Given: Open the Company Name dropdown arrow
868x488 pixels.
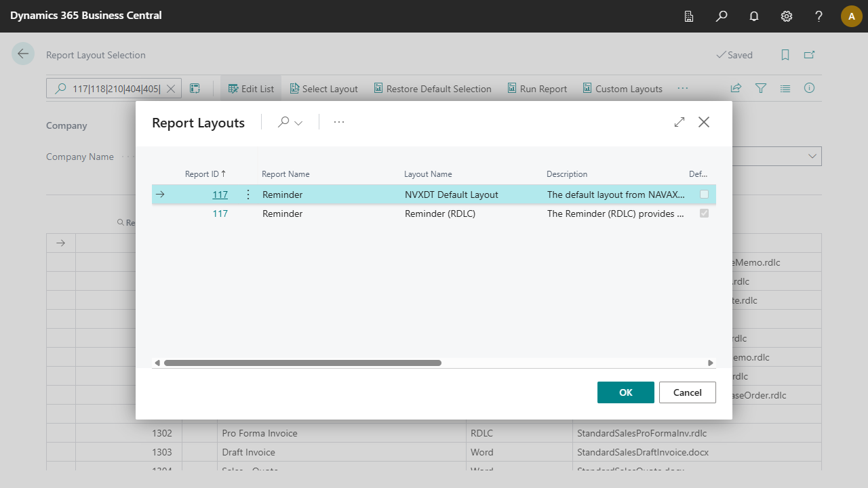Looking at the screenshot, I should (x=812, y=157).
